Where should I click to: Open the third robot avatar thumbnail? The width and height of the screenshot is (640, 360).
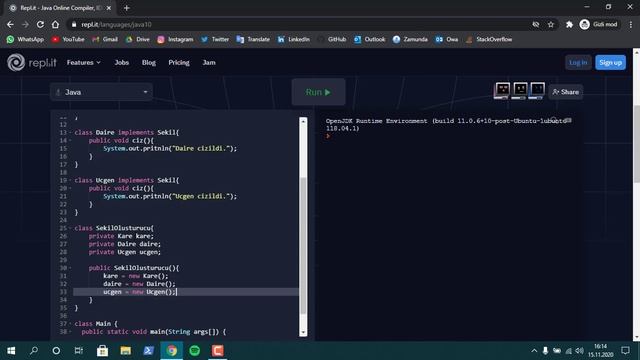[x=537, y=90]
